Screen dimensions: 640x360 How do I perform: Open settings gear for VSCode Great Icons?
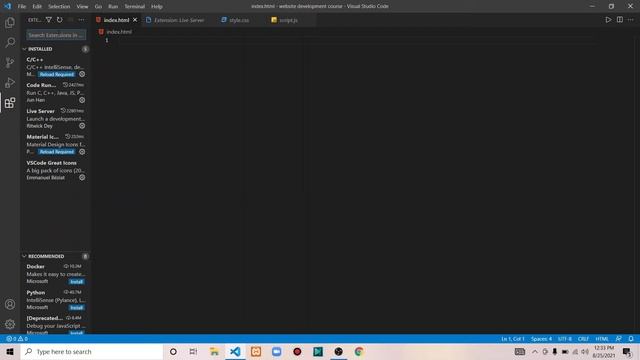point(82,178)
